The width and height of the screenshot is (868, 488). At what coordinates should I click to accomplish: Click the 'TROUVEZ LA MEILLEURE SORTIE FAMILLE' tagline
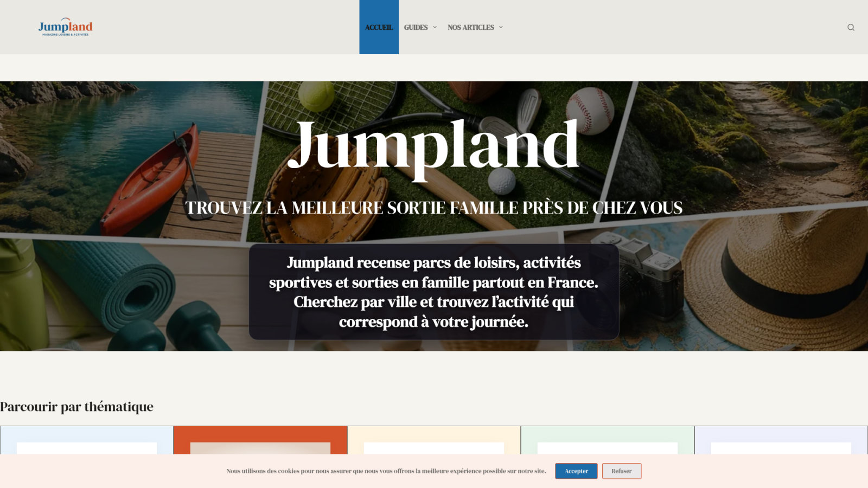(x=433, y=208)
